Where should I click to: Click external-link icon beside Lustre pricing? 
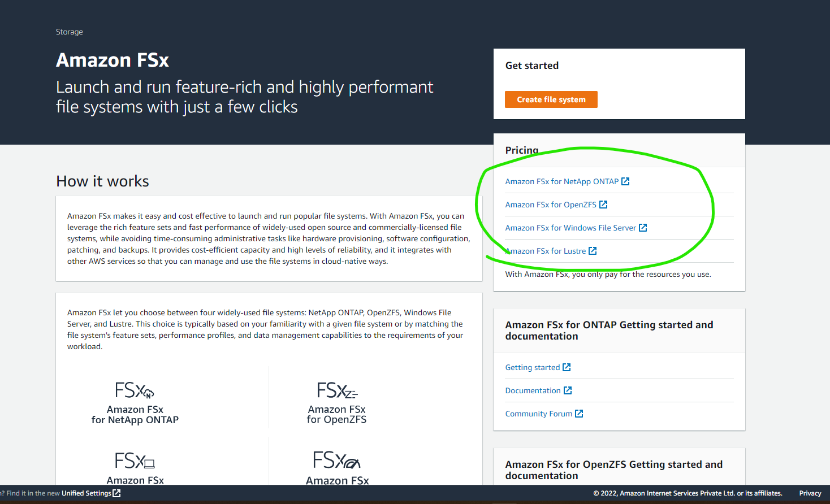[593, 251]
